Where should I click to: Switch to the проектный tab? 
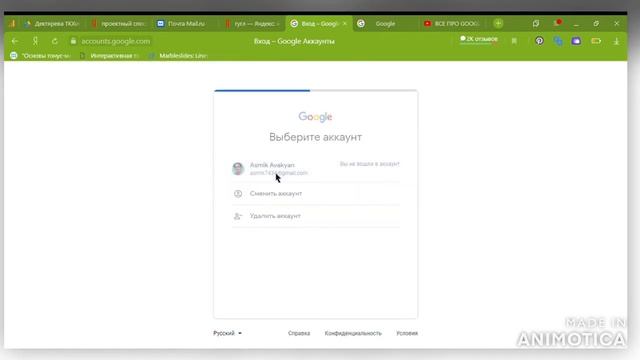[x=118, y=24]
